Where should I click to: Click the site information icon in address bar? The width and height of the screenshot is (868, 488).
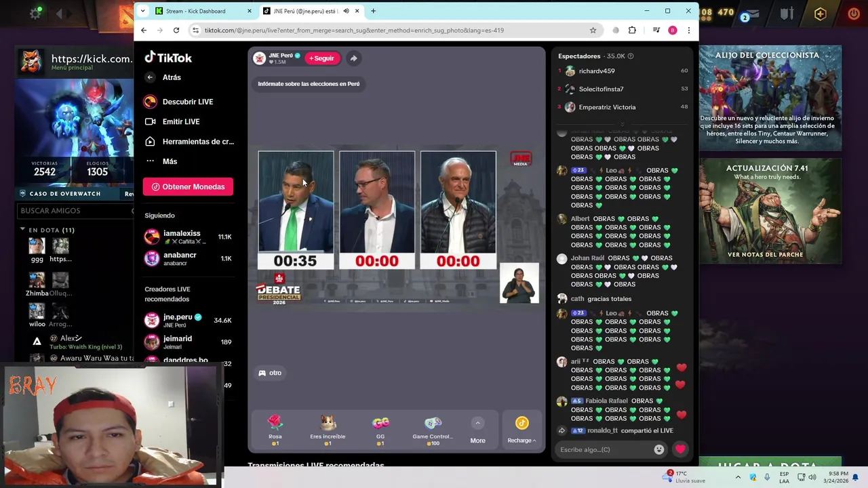pyautogui.click(x=195, y=30)
